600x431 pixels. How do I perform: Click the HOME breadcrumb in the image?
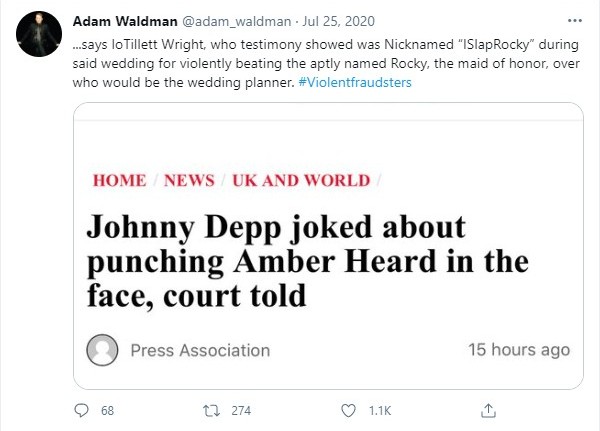tap(119, 180)
